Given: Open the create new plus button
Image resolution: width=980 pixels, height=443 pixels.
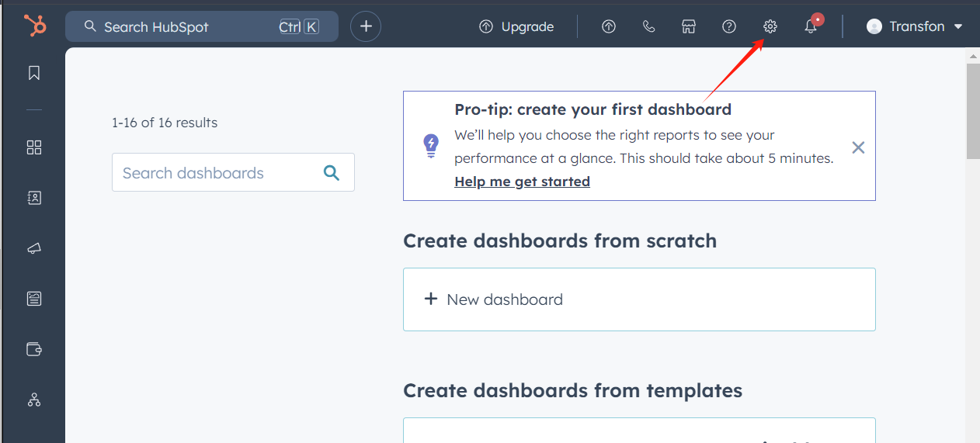Looking at the screenshot, I should pos(366,26).
